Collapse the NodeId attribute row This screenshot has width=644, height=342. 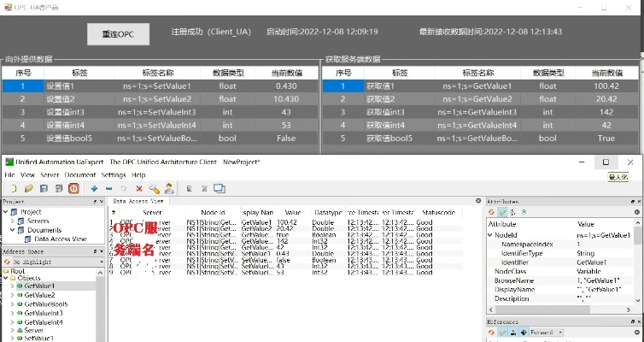[x=489, y=234]
